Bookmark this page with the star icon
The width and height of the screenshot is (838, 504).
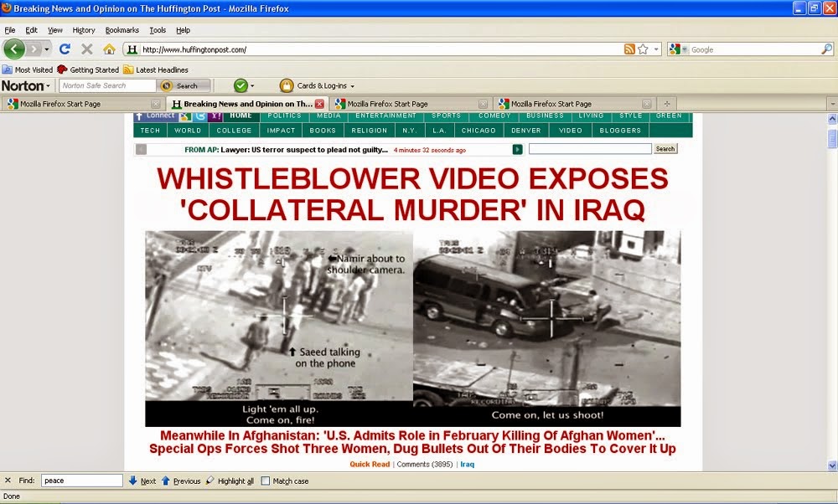643,49
